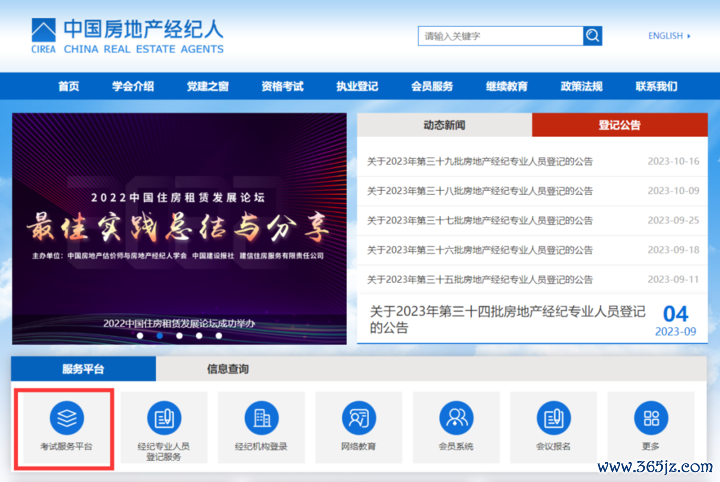Select the fifth carousel dot

(x=219, y=336)
